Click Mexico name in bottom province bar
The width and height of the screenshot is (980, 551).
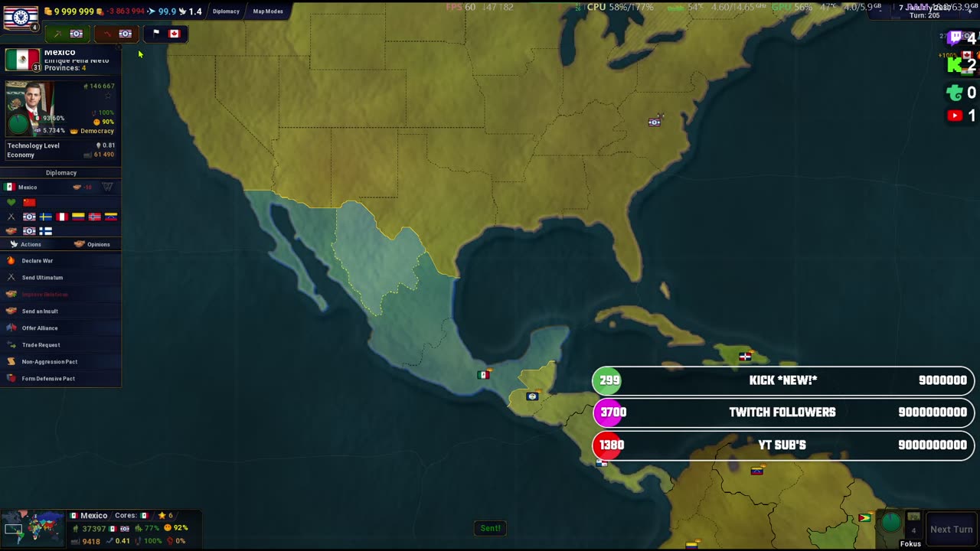(93, 516)
